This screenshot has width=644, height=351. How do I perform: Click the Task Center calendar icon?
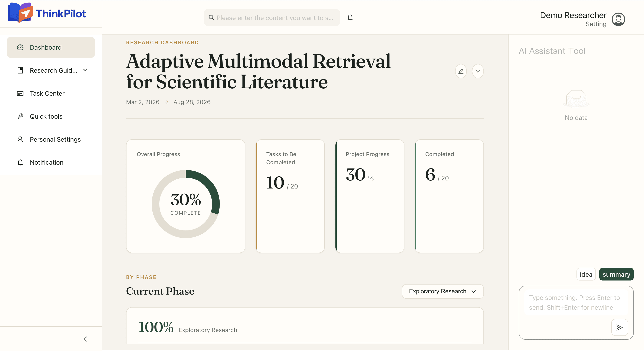pyautogui.click(x=20, y=93)
